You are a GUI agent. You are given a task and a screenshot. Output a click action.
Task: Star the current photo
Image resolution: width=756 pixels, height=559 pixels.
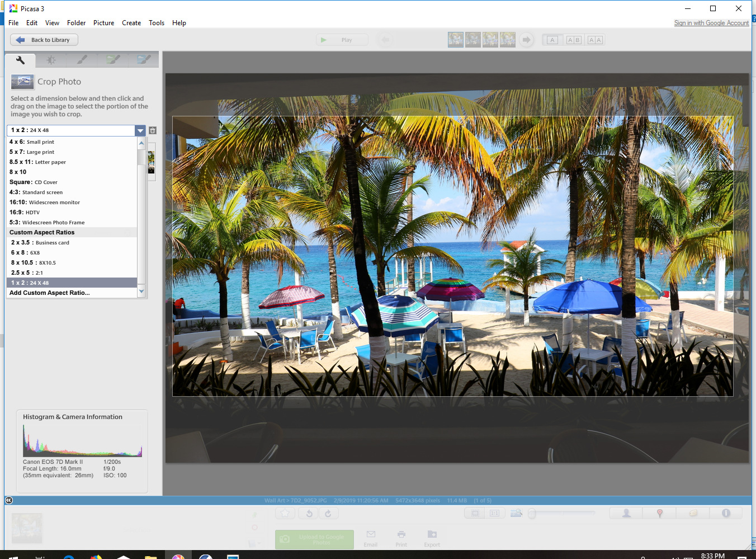(285, 513)
